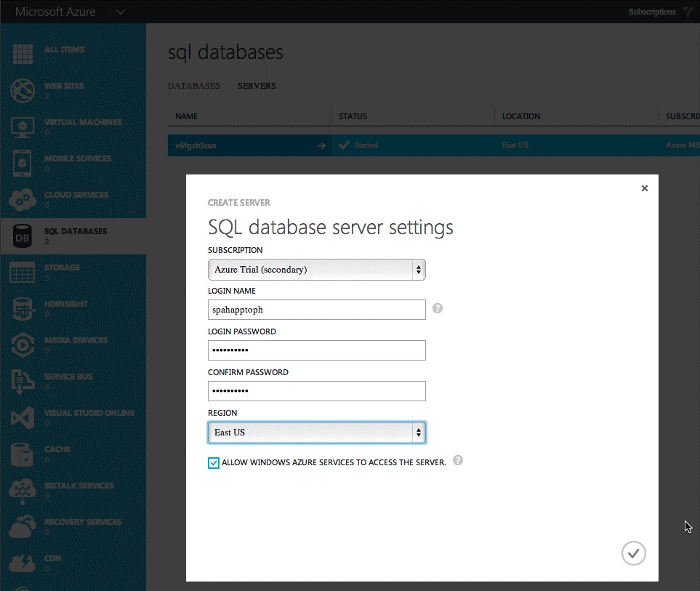This screenshot has height=591, width=700.
Task: Click the Cloud Services icon
Action: 22,200
